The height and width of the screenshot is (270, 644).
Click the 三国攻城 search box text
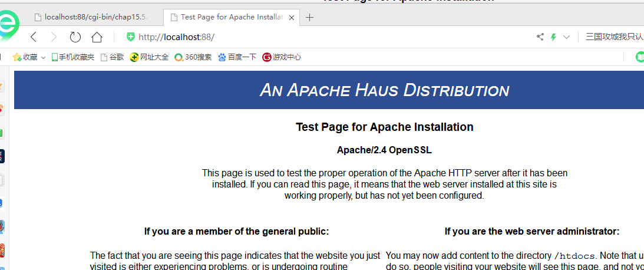pyautogui.click(x=614, y=37)
